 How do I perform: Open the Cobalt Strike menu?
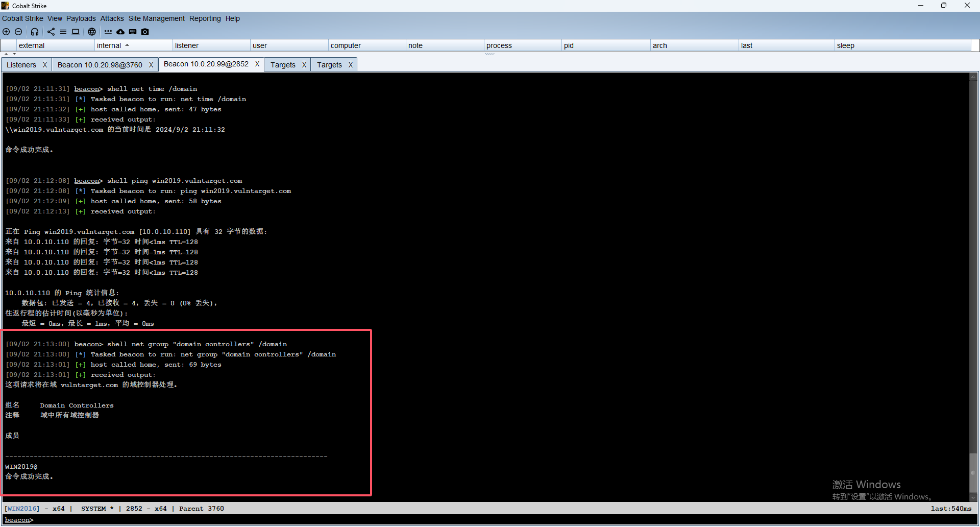[x=22, y=18]
